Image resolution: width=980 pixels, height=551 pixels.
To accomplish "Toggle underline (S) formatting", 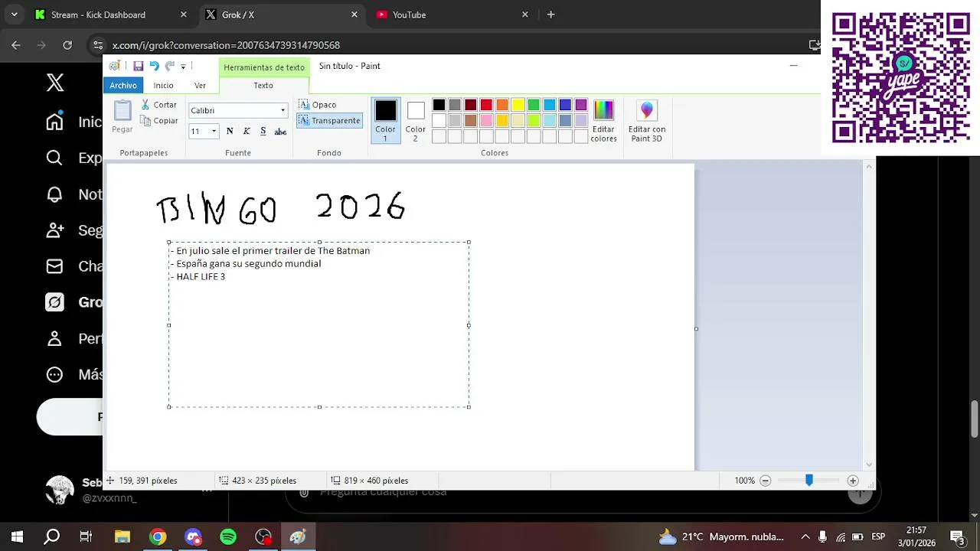I will [263, 132].
